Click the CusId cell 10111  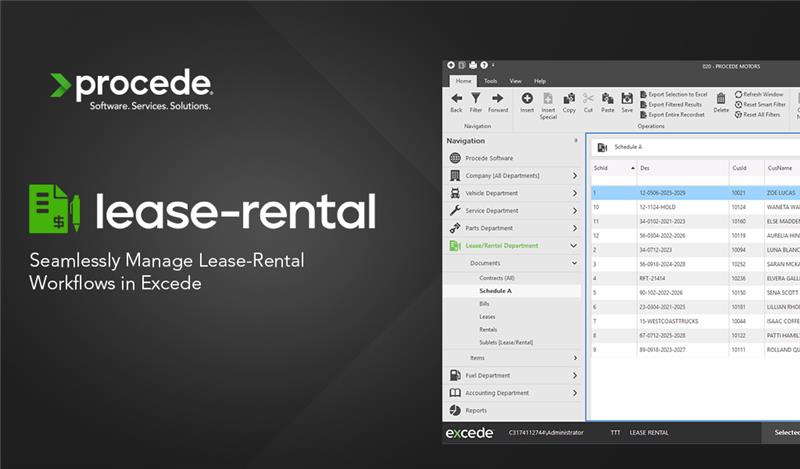coord(738,350)
